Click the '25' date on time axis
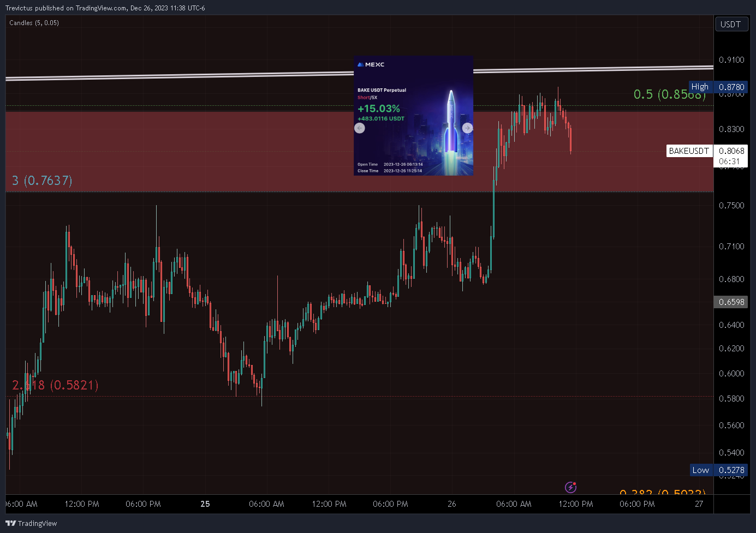The width and height of the screenshot is (756, 533). coord(205,504)
